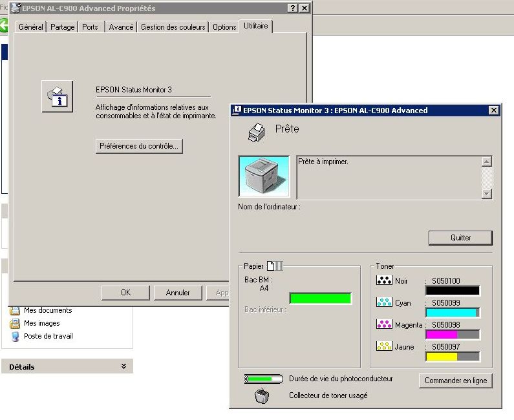Click the help question mark button
Image resolution: width=514 pixels, height=420 pixels.
292,8
